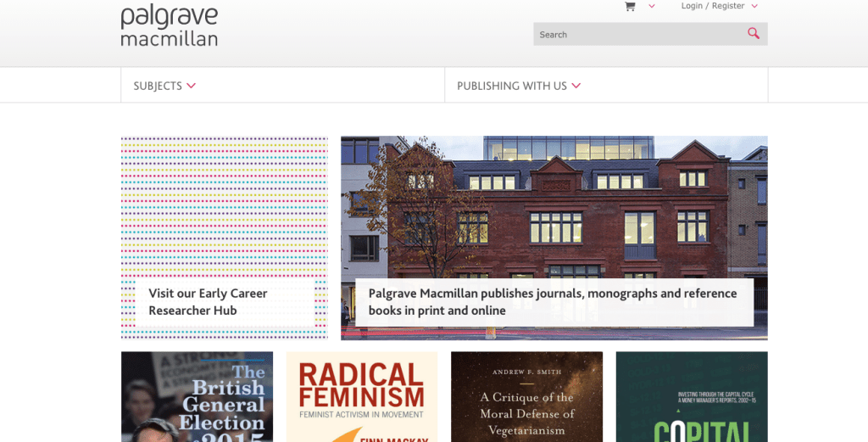The width and height of the screenshot is (868, 442).
Task: Click the shopping cart icon
Action: (630, 6)
